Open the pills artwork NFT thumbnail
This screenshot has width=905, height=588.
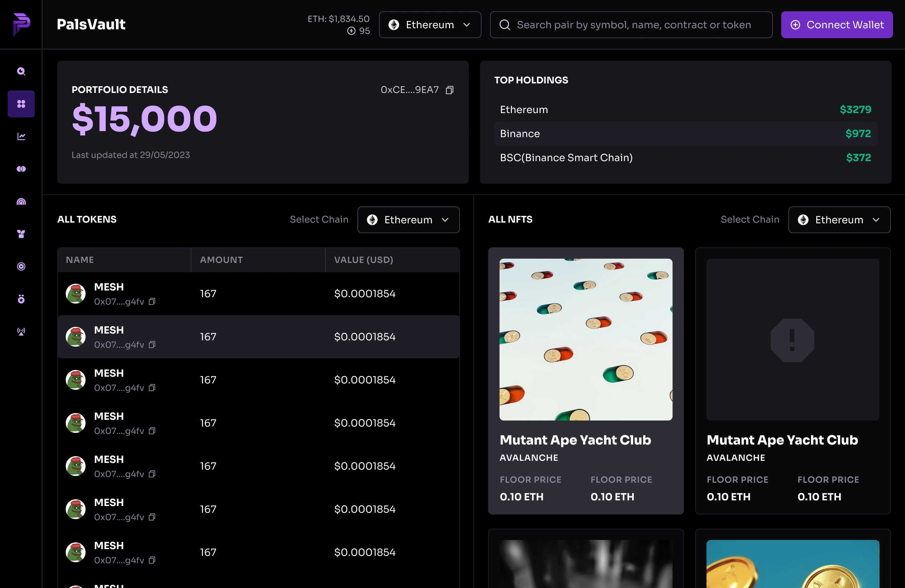click(585, 340)
